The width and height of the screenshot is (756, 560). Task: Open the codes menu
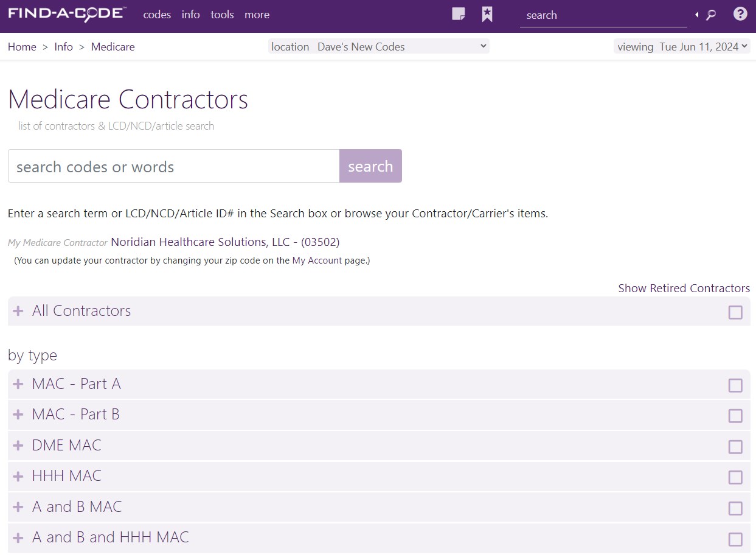157,15
